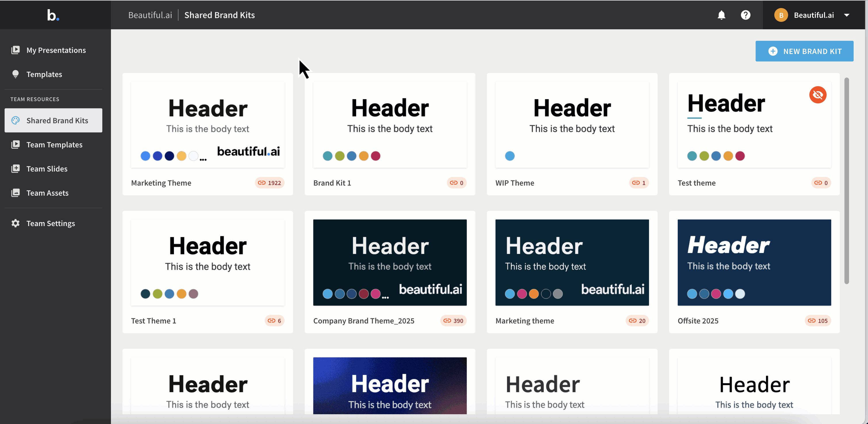Image resolution: width=868 pixels, height=424 pixels.
Task: Click the 'Brand Kit 1' card title
Action: [332, 183]
